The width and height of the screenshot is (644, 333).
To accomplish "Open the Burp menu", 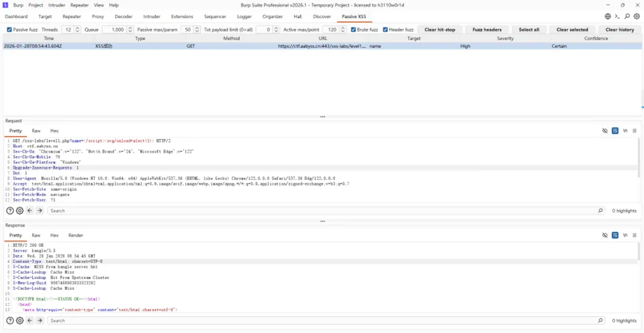I will tap(18, 5).
